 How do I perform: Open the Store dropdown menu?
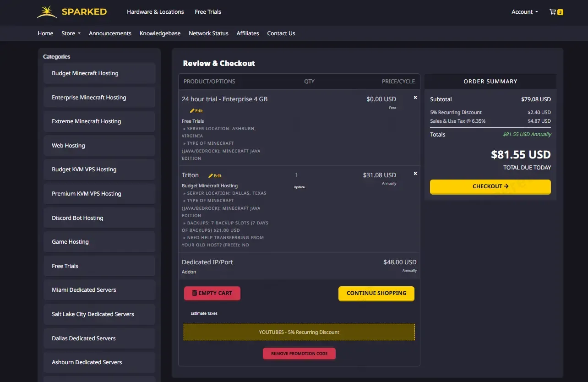coord(71,33)
